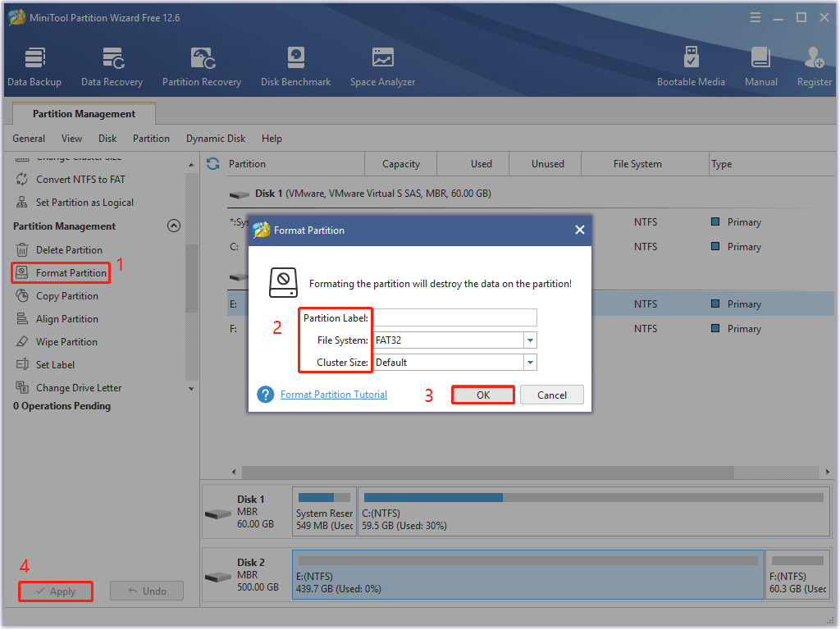Click the horizontal scrollbar left arrow

tap(234, 472)
